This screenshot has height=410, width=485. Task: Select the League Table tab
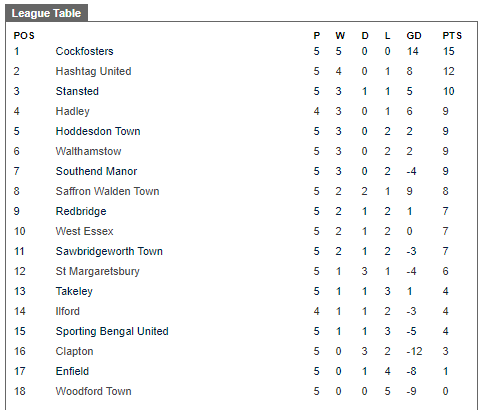pyautogui.click(x=46, y=13)
